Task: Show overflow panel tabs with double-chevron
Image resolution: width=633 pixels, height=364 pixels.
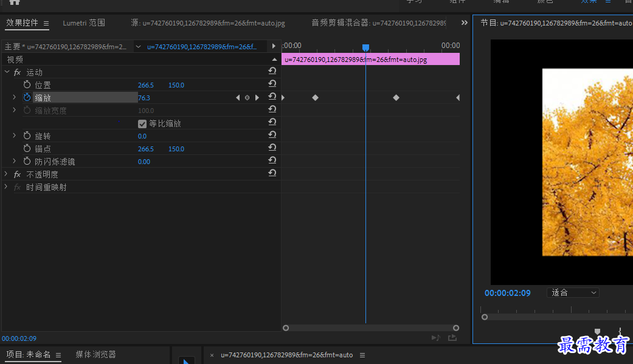Action: 464,22
